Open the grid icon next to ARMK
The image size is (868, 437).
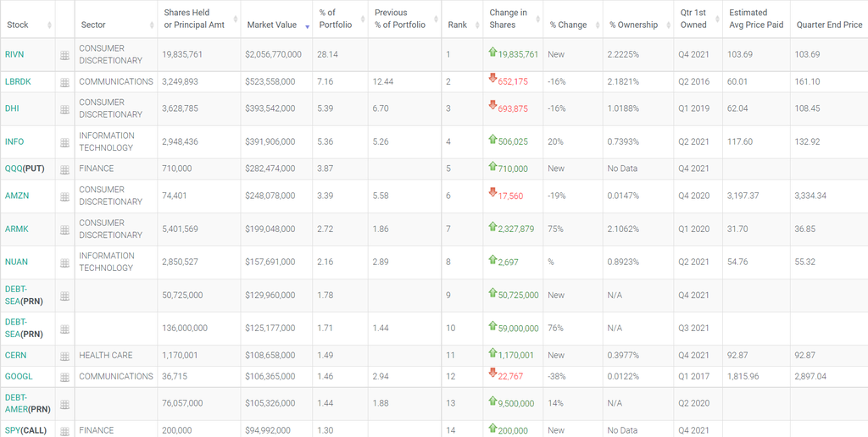(64, 230)
